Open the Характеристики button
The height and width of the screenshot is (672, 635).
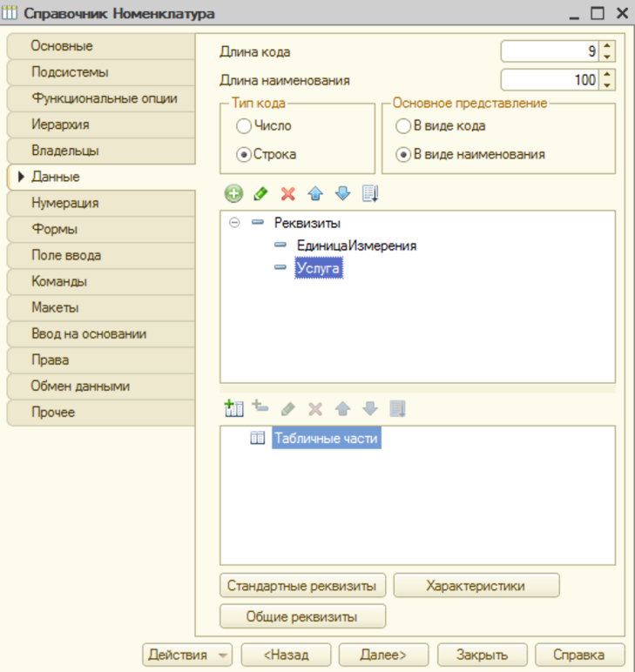[476, 586]
